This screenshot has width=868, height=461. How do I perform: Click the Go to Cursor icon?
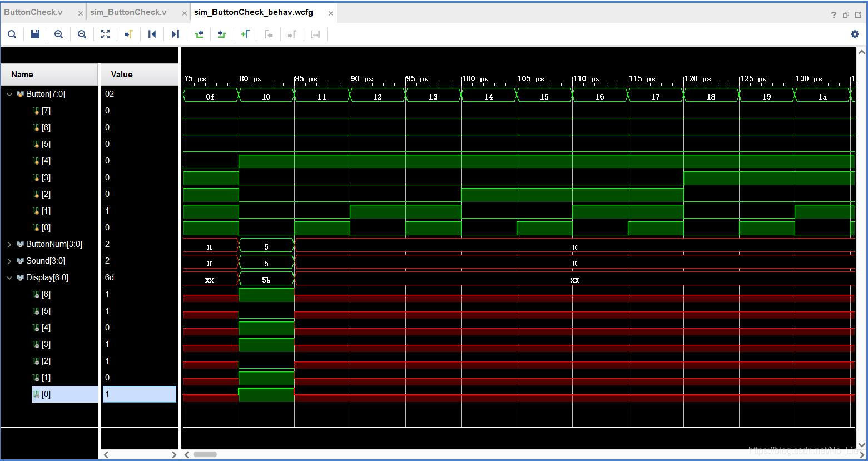(x=128, y=34)
